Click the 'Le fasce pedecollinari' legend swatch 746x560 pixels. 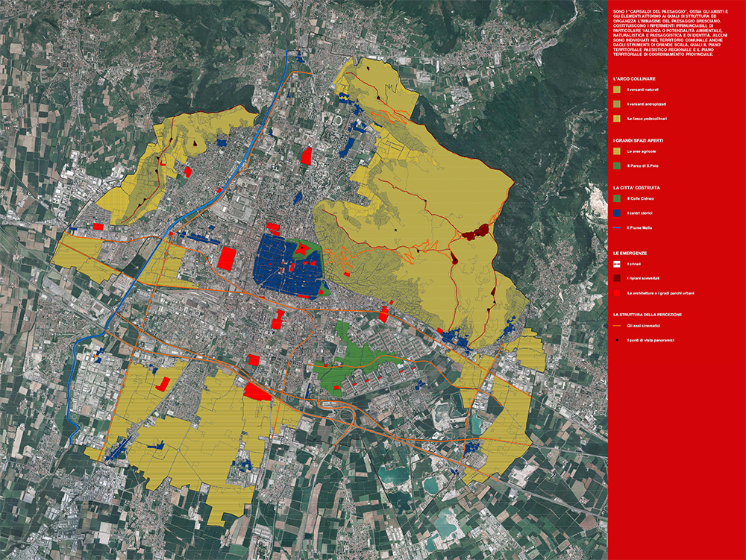point(616,119)
